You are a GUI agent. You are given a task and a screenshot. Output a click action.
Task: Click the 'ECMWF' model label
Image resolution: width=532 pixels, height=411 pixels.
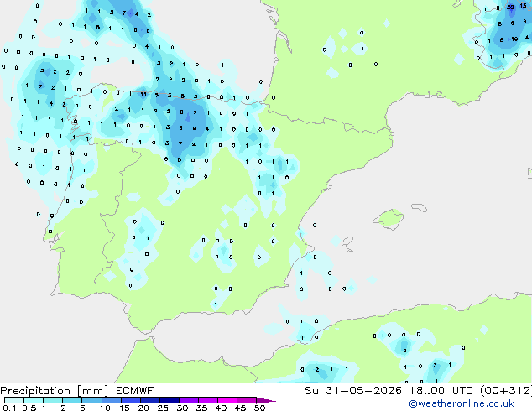click(x=135, y=391)
